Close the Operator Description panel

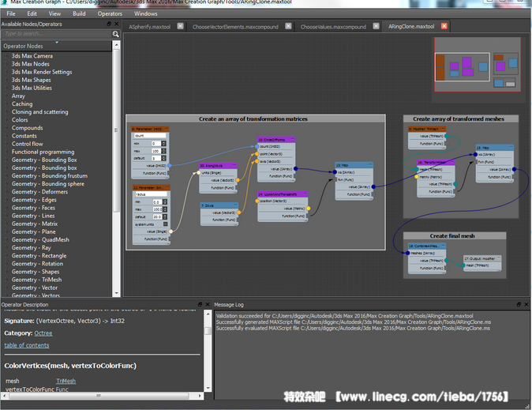208,304
